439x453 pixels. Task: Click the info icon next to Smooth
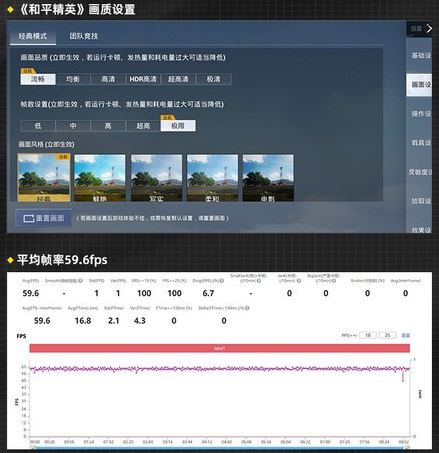pyautogui.click(x=80, y=281)
